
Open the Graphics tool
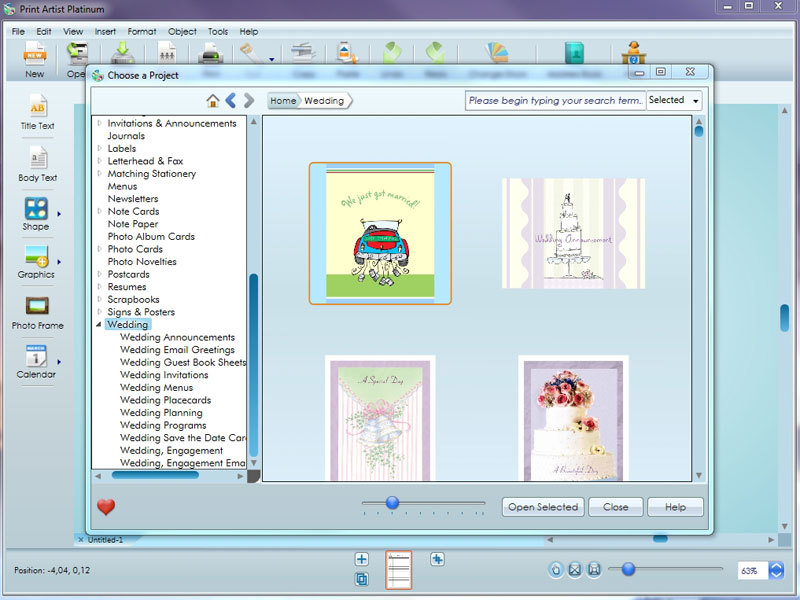[x=36, y=262]
